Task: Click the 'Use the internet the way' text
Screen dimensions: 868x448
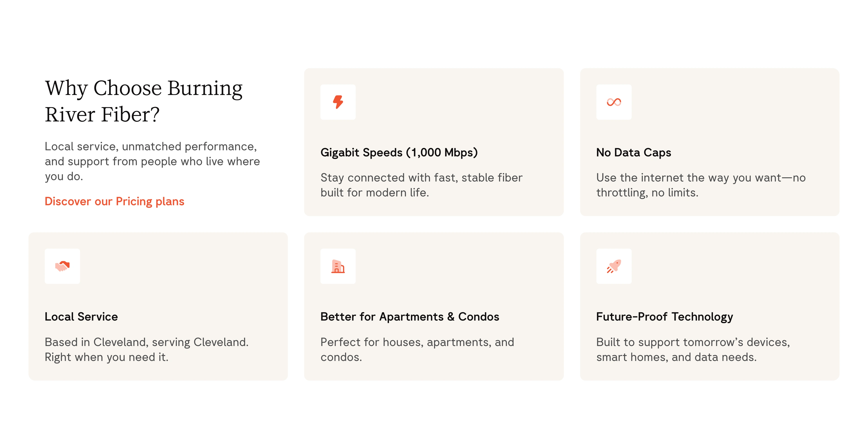Action: [701, 178]
